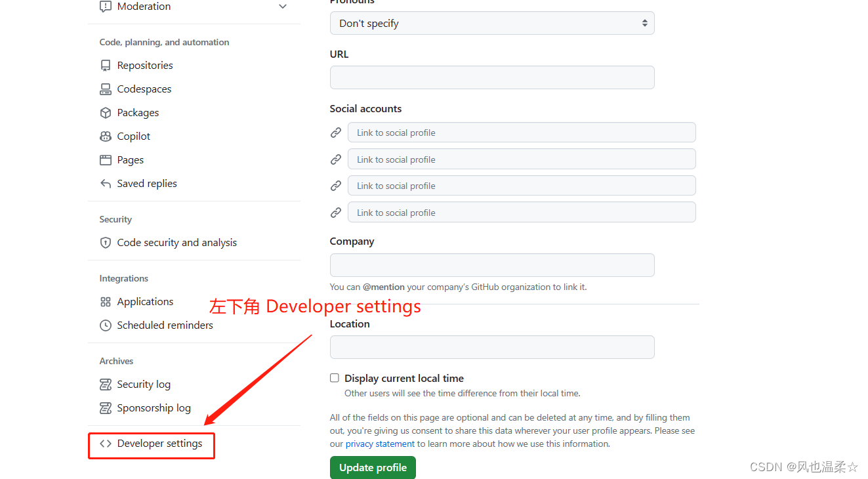Open Saved replies settings
Screen dimensions: 868x479
point(147,184)
